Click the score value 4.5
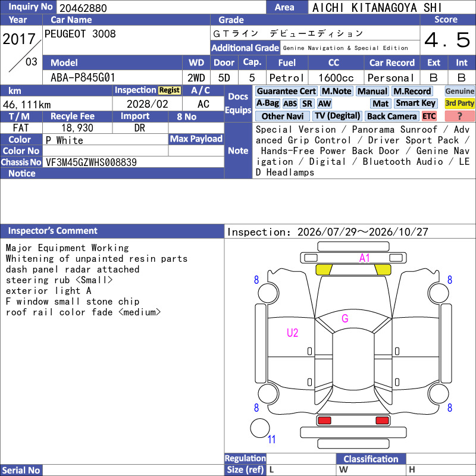The width and height of the screenshot is (476, 476). tap(447, 40)
